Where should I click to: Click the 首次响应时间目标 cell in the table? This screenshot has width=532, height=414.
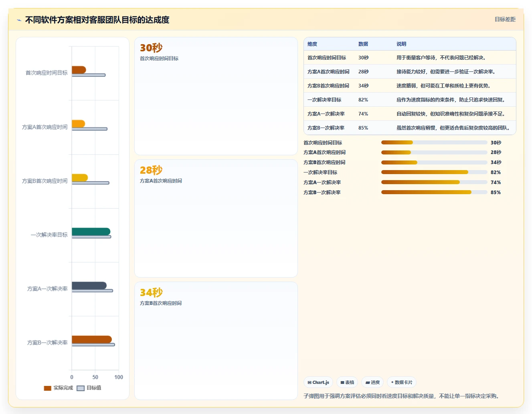coord(327,58)
